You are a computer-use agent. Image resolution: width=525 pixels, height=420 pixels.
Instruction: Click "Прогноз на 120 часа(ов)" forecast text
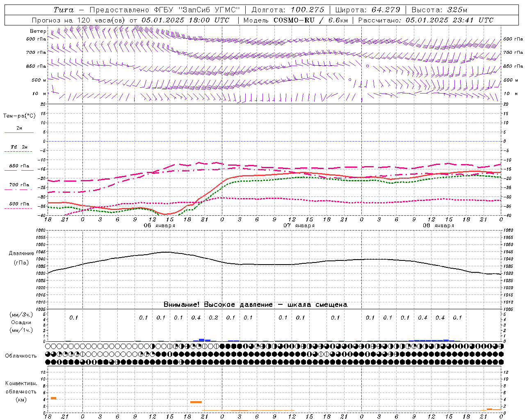coord(79,20)
